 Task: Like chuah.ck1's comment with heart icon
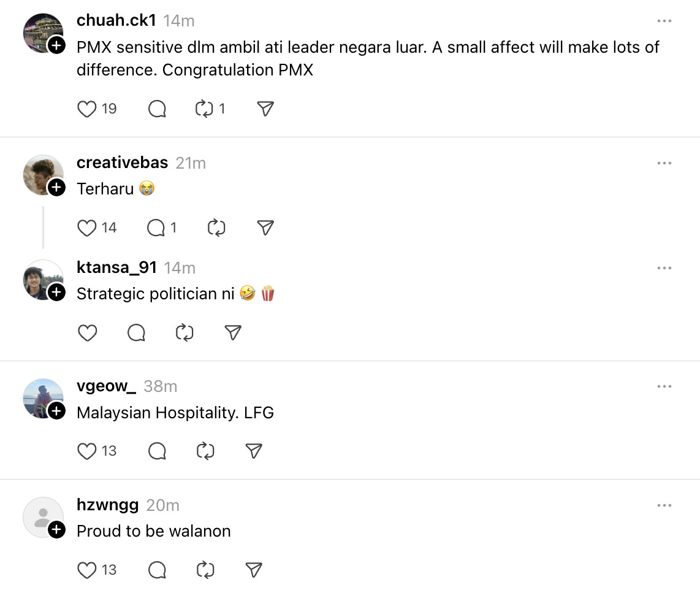(87, 109)
